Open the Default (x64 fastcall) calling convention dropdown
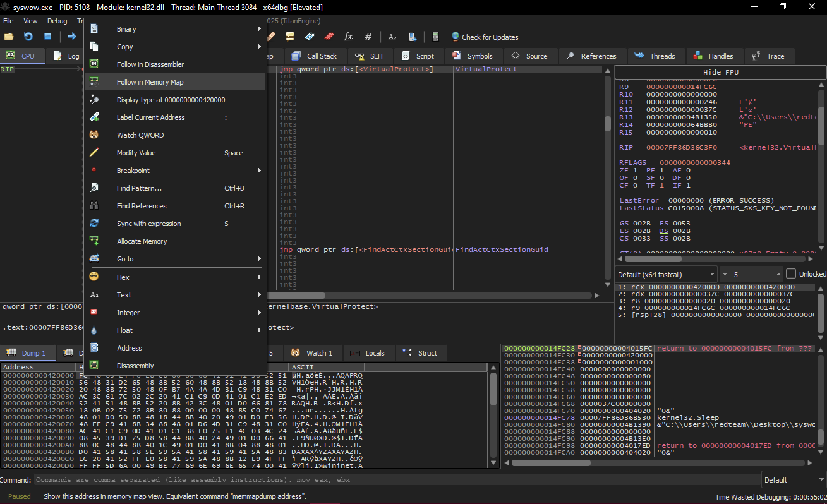The height and width of the screenshot is (504, 827). tap(666, 274)
